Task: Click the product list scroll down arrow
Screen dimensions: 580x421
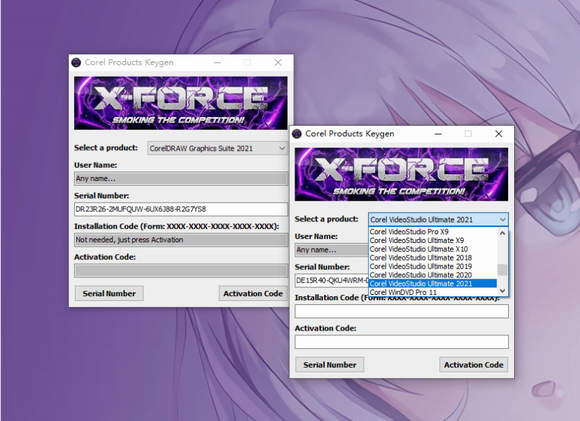Action: coord(502,291)
